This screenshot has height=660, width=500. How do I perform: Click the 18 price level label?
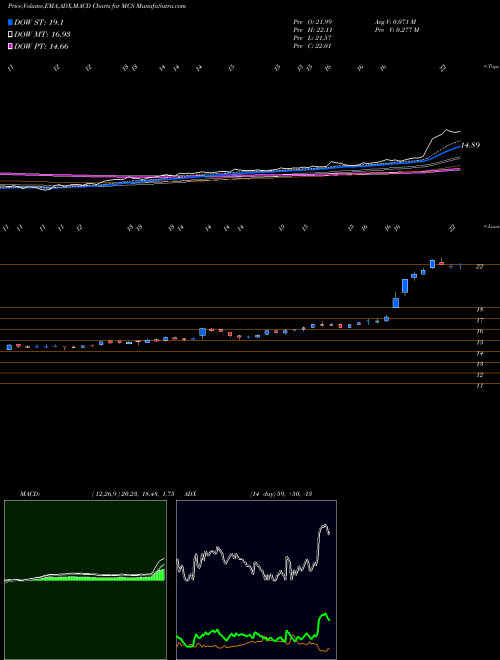pos(479,309)
